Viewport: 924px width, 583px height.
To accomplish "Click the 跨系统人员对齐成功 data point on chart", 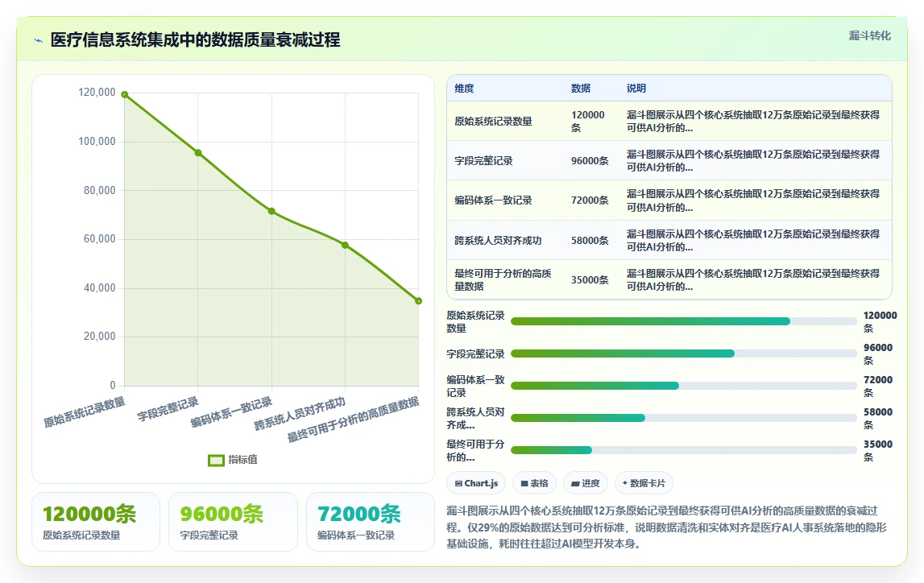I will [346, 245].
